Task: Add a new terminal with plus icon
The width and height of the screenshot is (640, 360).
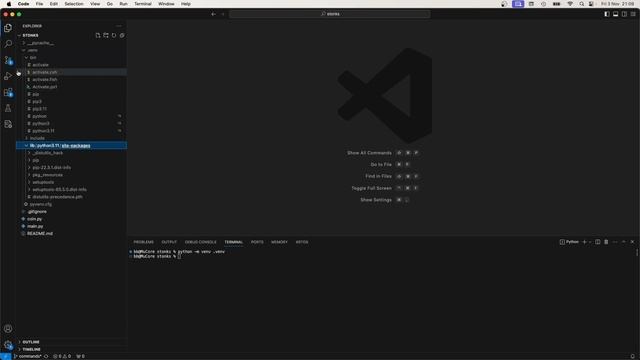Action: 584,242
